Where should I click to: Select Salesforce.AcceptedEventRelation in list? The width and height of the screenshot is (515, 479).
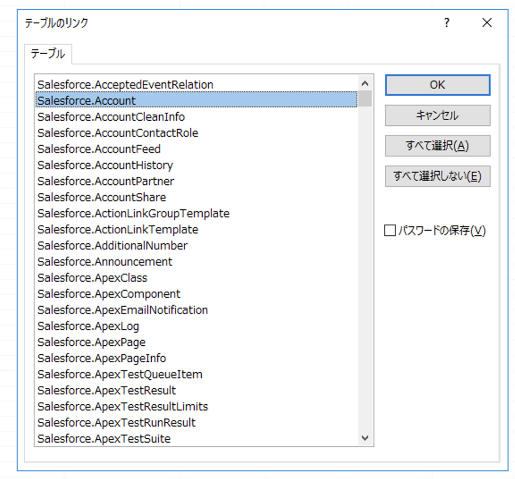pos(197,85)
